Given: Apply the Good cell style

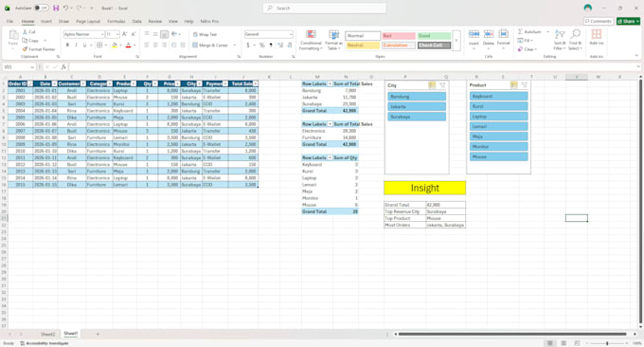Looking at the screenshot, I should [x=434, y=36].
